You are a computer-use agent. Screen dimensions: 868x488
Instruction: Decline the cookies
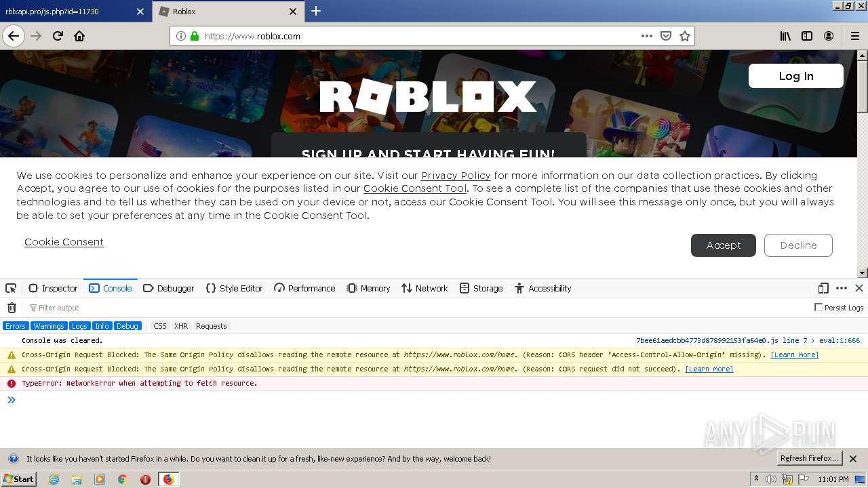[x=798, y=245]
